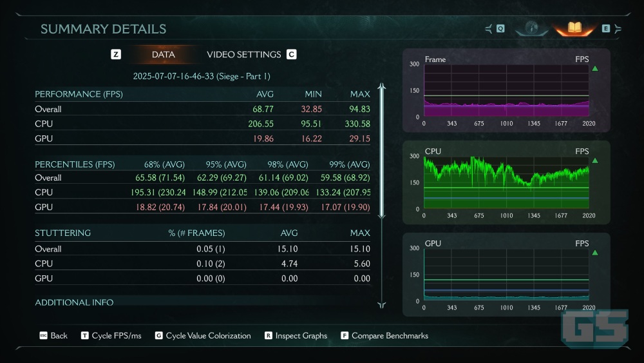Click CPU minimum value 95.51
This screenshot has height=363, width=644.
[311, 124]
